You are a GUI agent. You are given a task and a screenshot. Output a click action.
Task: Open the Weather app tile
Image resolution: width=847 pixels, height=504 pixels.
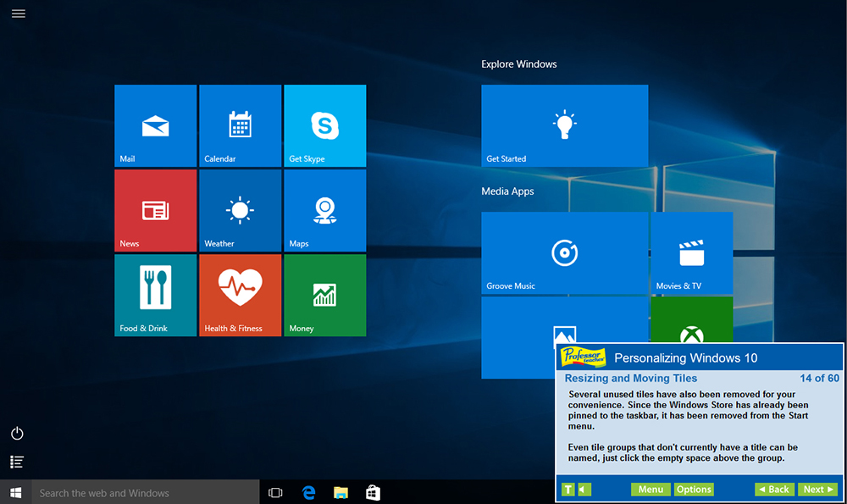[x=240, y=210]
